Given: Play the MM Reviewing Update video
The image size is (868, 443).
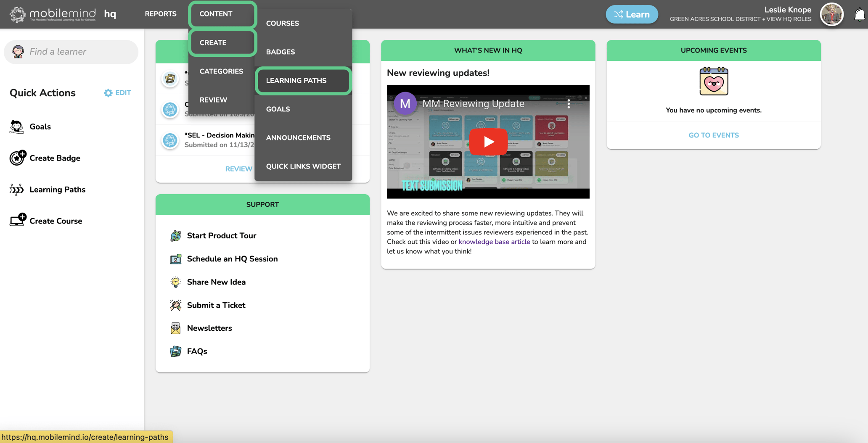Looking at the screenshot, I should (488, 142).
